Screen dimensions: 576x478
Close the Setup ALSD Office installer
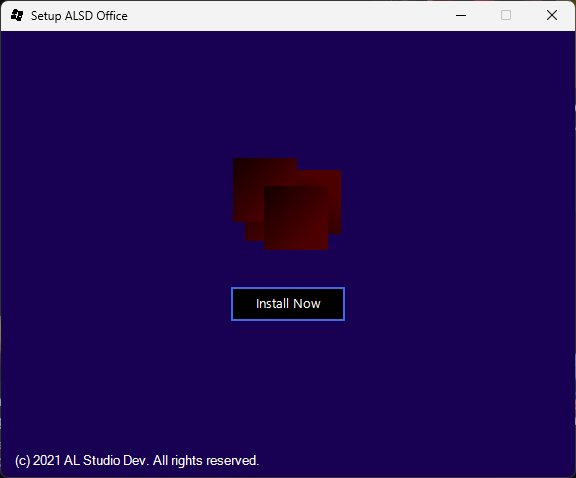[552, 15]
